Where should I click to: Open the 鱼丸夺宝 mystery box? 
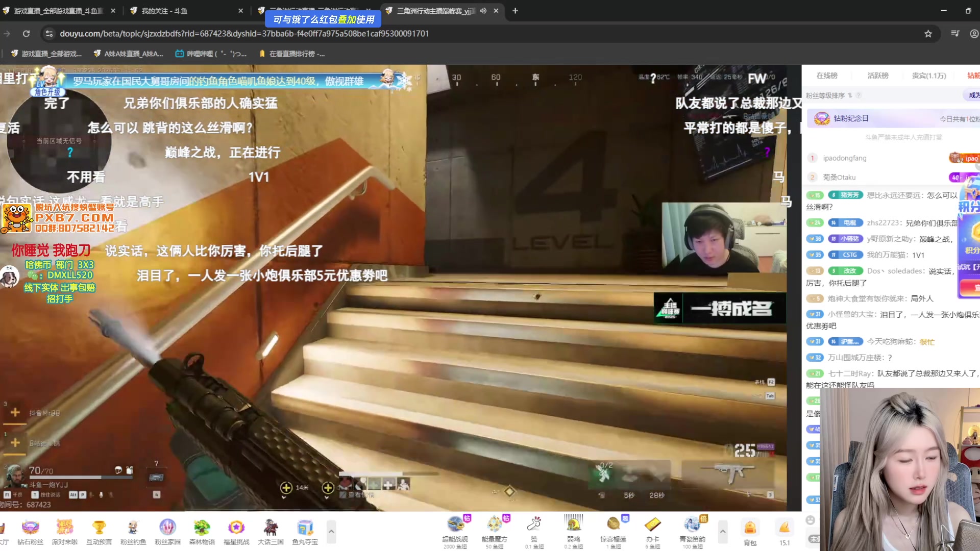point(305,531)
